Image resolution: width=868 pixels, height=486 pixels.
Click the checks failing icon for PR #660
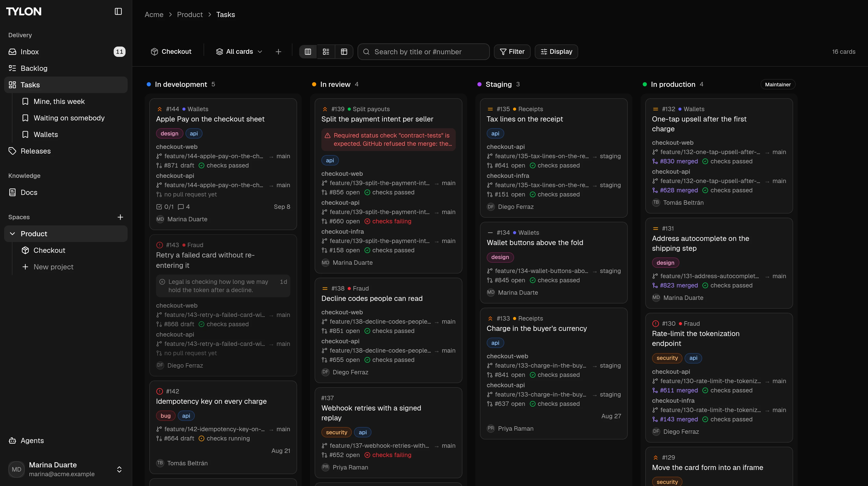(x=367, y=221)
